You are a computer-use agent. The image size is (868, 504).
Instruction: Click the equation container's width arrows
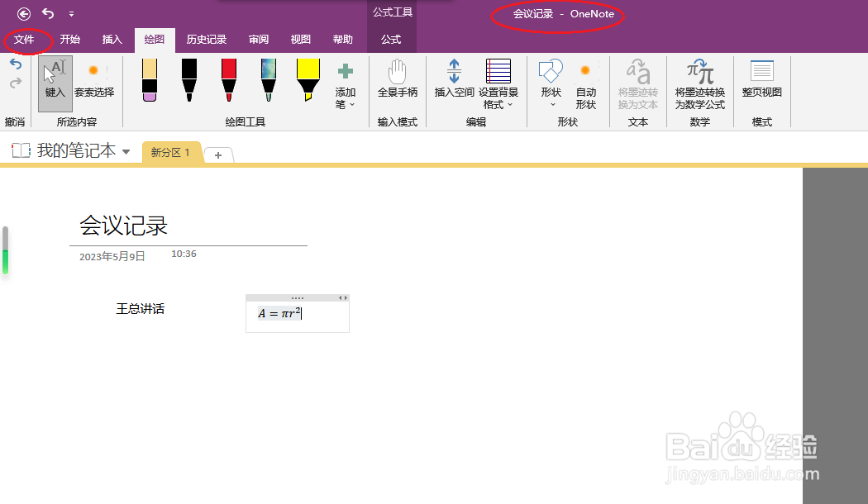[x=343, y=298]
